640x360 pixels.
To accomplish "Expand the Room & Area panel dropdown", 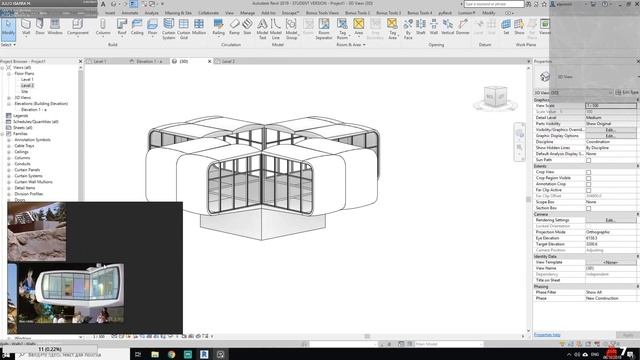I will click(x=351, y=44).
